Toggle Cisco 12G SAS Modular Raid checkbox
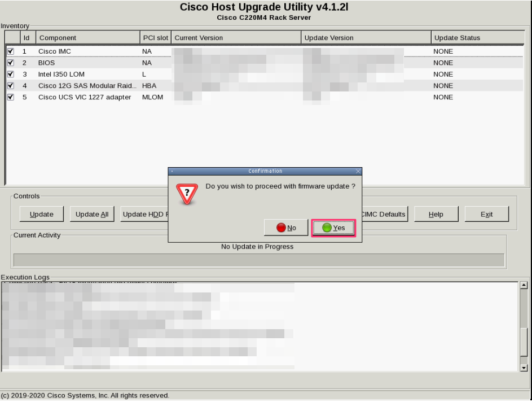This screenshot has height=402, width=532. coord(11,86)
